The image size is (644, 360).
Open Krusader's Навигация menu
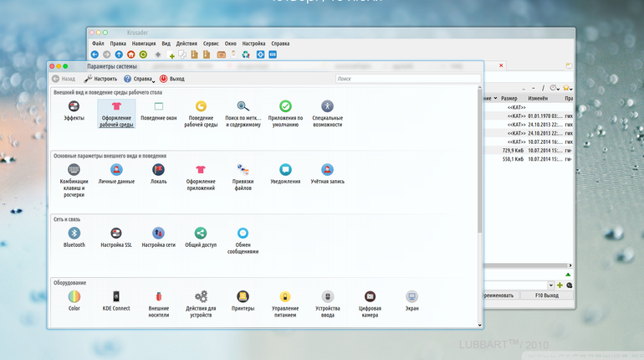pyautogui.click(x=144, y=44)
